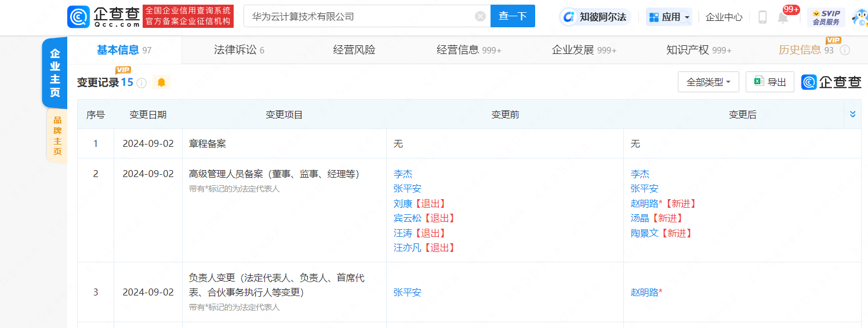Click the 导出 export button
Image resolution: width=868 pixels, height=328 pixels.
click(769, 82)
